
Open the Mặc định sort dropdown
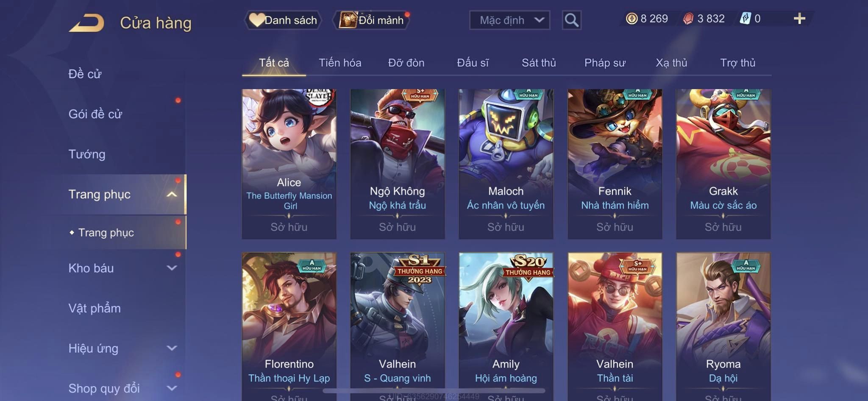click(x=509, y=20)
